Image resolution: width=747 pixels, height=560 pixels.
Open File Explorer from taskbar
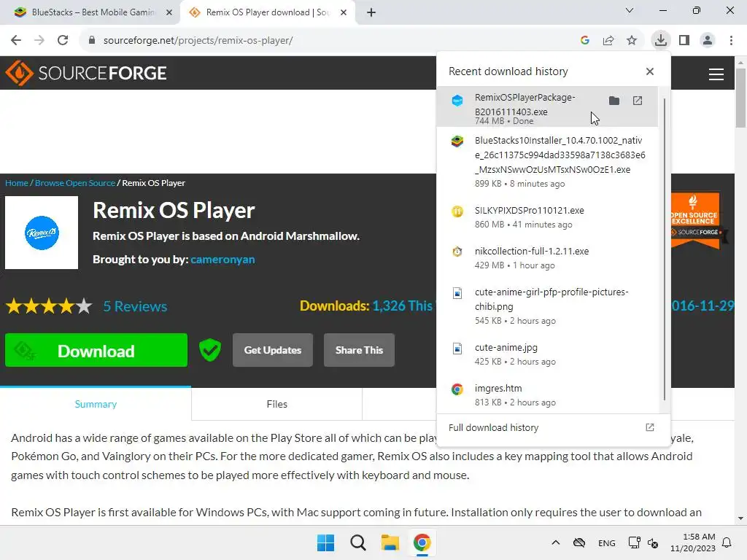390,542
